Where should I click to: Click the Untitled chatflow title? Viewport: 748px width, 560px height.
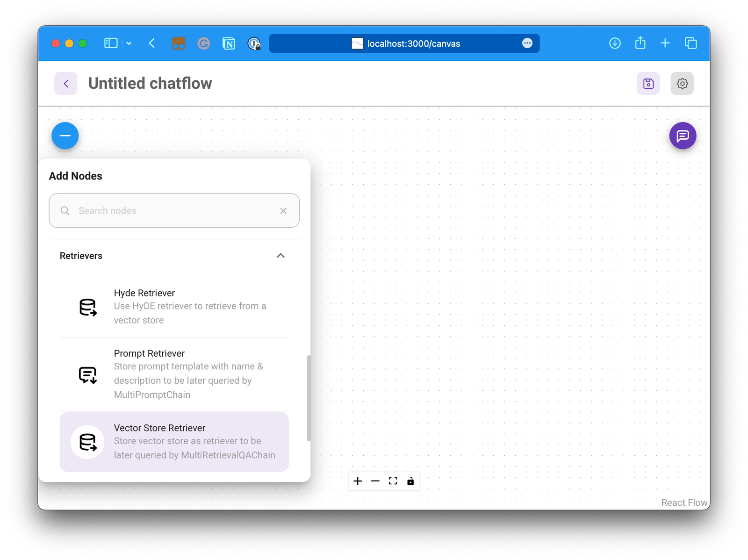pyautogui.click(x=150, y=83)
